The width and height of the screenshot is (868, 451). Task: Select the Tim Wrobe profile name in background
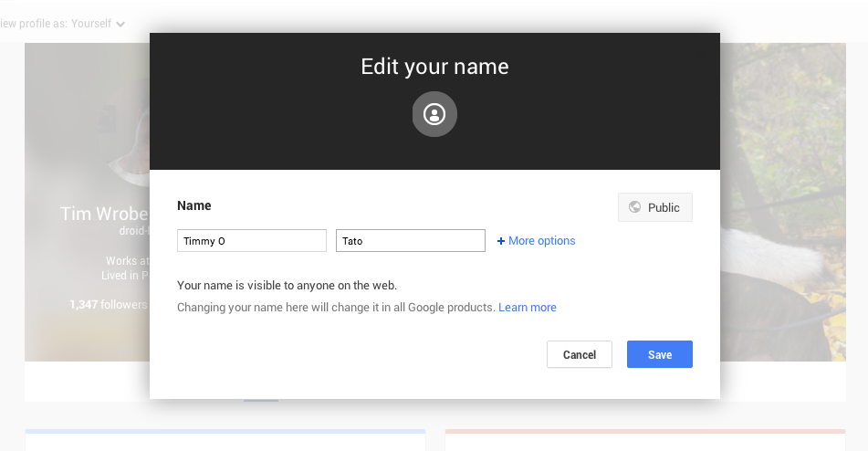click(x=103, y=214)
